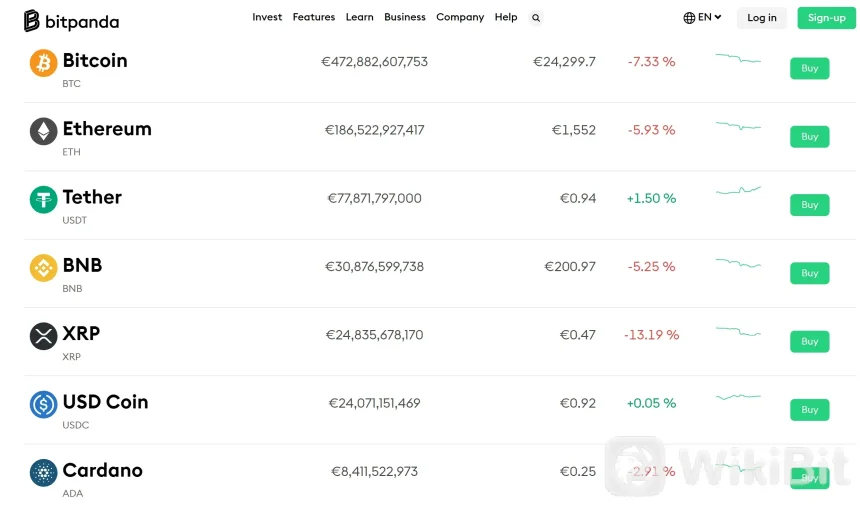
Task: Click the blue USD Coin icon
Action: [43, 404]
